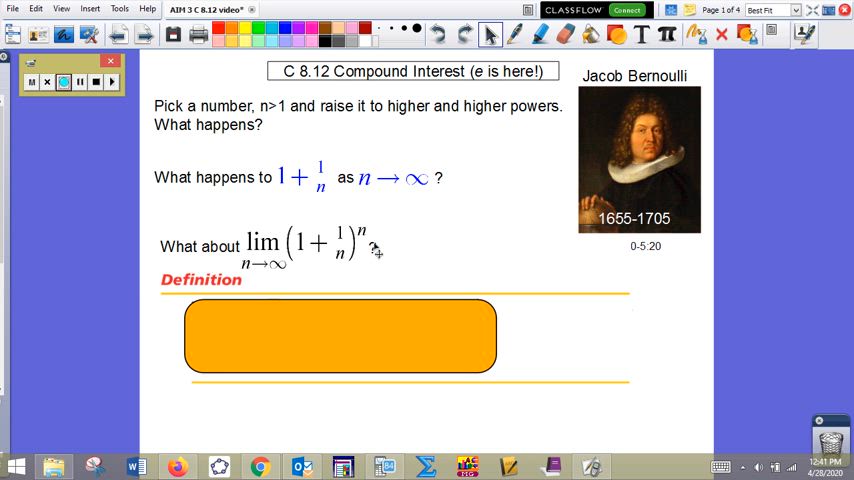Open the Help menu

(148, 9)
